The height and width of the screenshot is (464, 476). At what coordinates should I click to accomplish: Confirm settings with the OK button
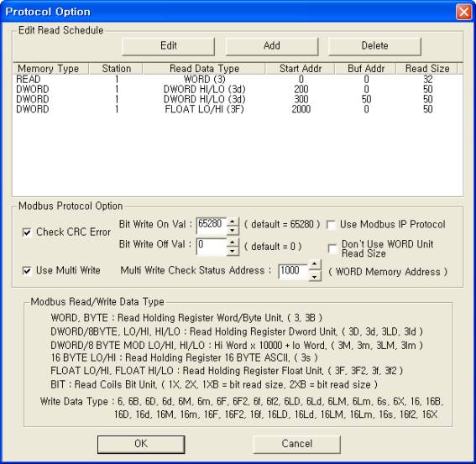pyautogui.click(x=141, y=445)
